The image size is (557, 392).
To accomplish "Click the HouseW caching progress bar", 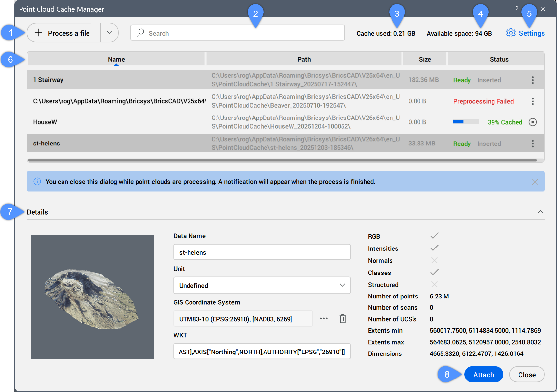I will click(x=466, y=122).
